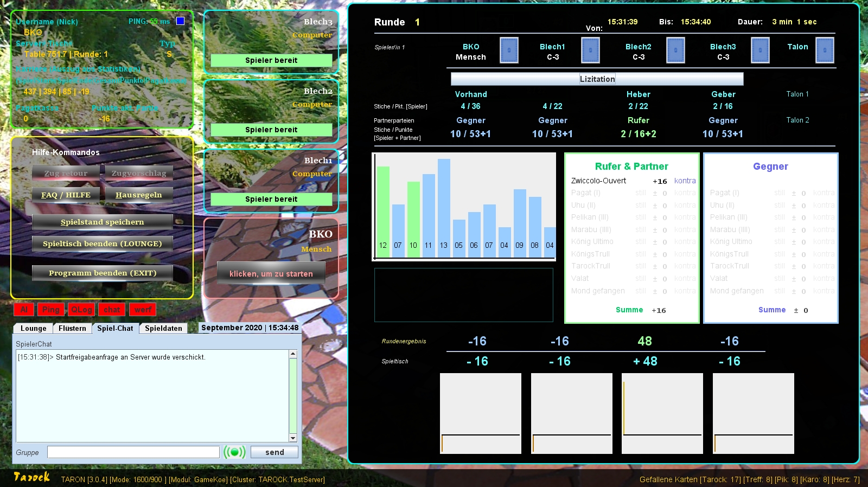Toggle the red AI button
Image resolution: width=868 pixels, height=487 pixels.
(x=24, y=310)
